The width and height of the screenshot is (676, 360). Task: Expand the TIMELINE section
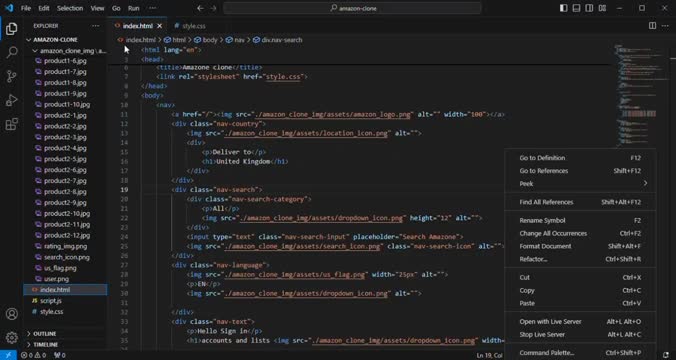65,344
